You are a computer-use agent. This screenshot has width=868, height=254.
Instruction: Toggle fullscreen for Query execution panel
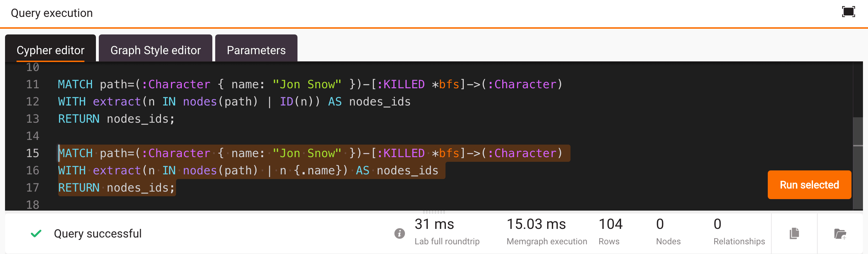pos(849,12)
